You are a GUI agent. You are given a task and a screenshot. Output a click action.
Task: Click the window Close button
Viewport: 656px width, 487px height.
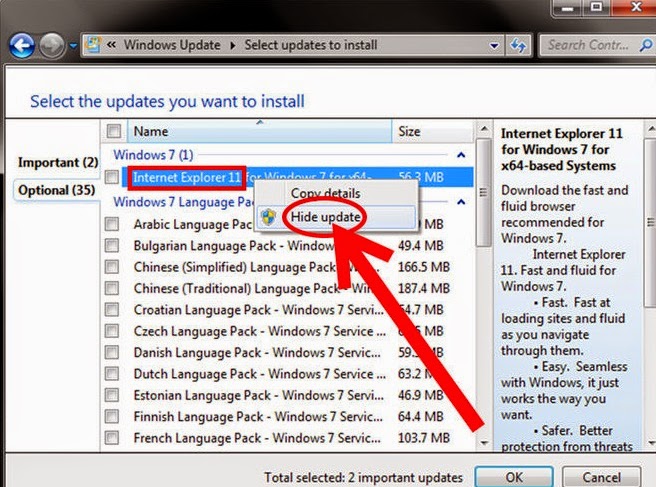634,6
